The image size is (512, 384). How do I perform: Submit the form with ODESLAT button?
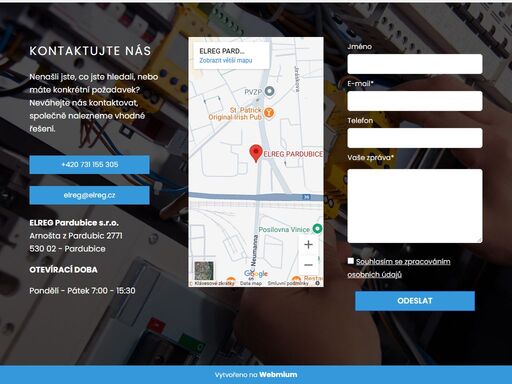point(415,301)
